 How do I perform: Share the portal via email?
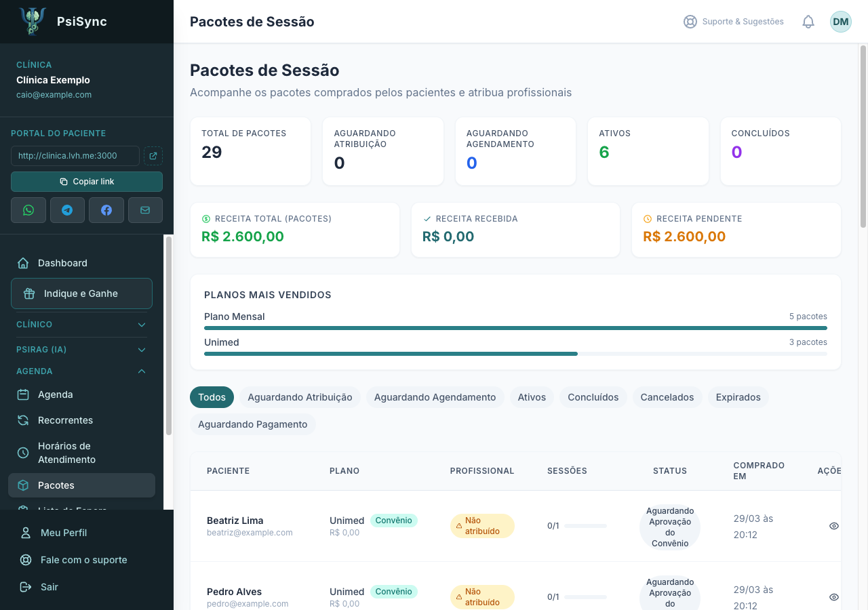tap(145, 210)
